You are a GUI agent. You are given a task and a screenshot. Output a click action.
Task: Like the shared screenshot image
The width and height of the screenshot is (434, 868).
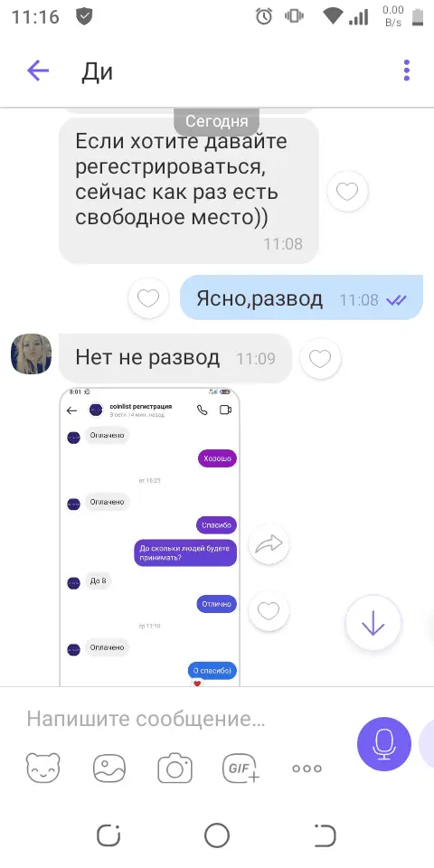[x=269, y=610]
